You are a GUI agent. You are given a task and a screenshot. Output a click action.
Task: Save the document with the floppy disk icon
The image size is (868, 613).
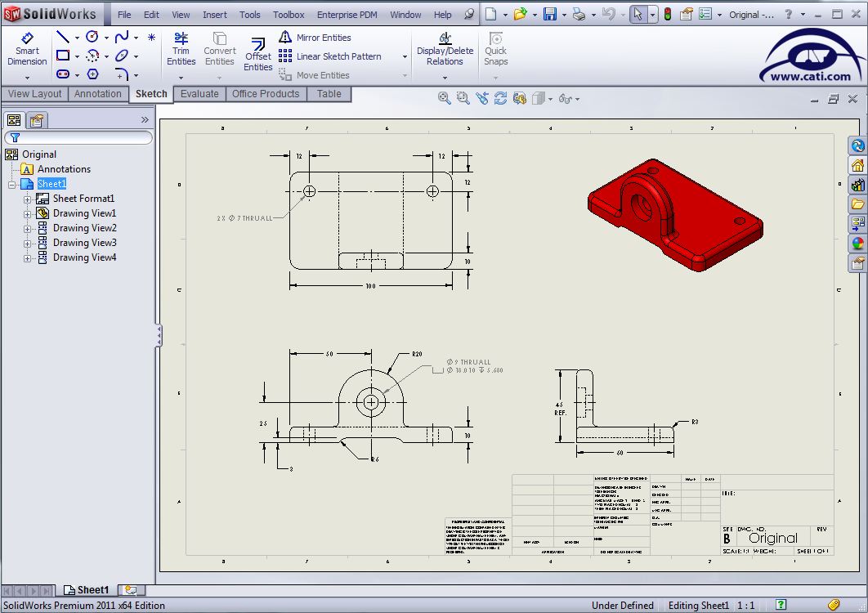pyautogui.click(x=550, y=15)
